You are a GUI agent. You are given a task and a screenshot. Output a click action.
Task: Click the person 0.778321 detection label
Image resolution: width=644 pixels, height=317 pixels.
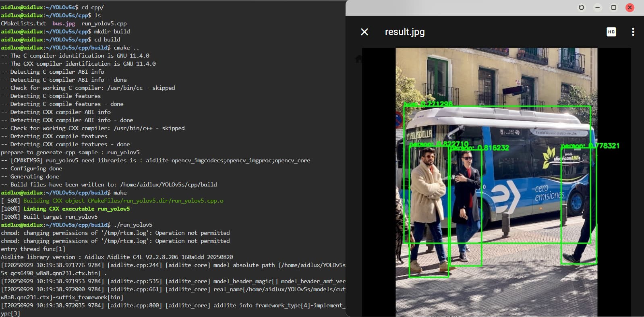(590, 145)
